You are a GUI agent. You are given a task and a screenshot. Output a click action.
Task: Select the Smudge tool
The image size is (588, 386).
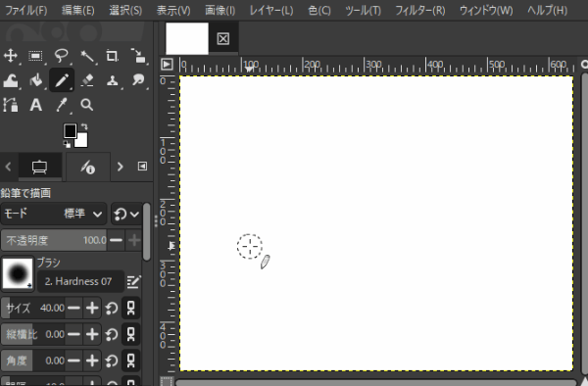(138, 80)
